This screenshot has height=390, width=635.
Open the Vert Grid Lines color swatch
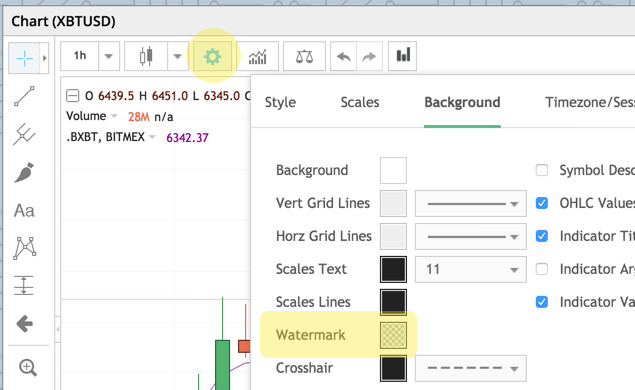[x=393, y=203]
